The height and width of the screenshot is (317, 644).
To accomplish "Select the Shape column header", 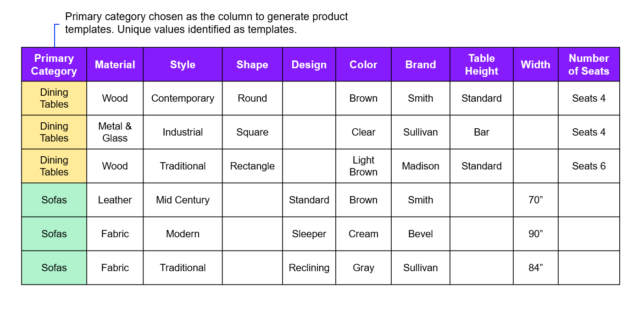I will pyautogui.click(x=252, y=65).
